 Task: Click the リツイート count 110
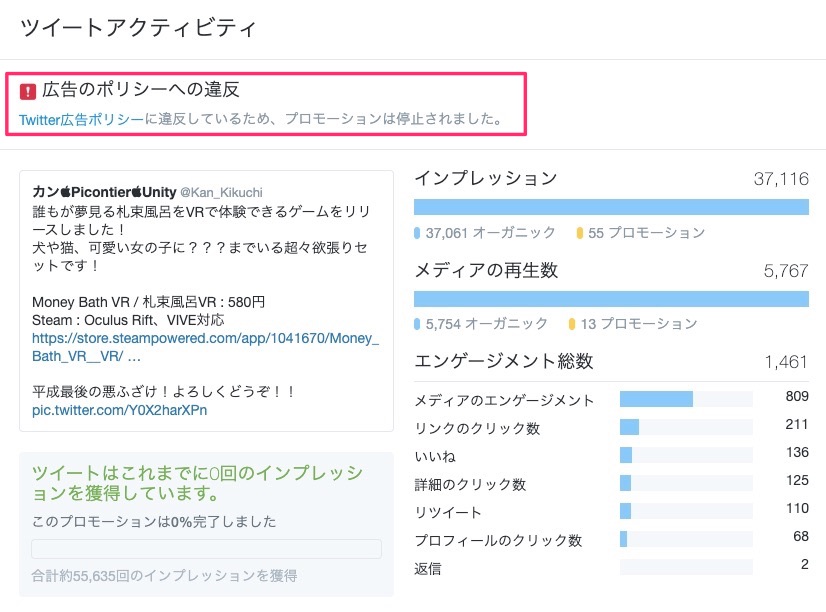tap(796, 508)
